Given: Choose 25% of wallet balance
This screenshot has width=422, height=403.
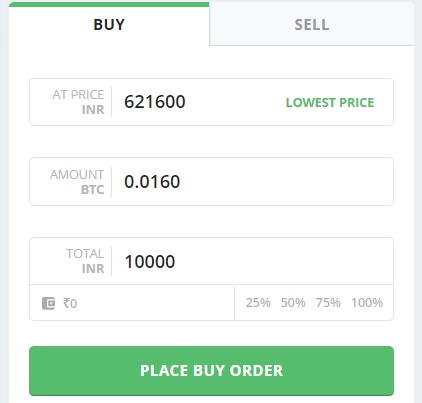Looking at the screenshot, I should (x=258, y=303).
